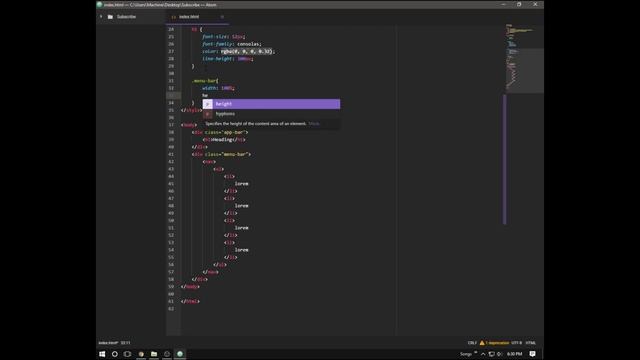Click line number 33 in the gutter

[x=171, y=96]
